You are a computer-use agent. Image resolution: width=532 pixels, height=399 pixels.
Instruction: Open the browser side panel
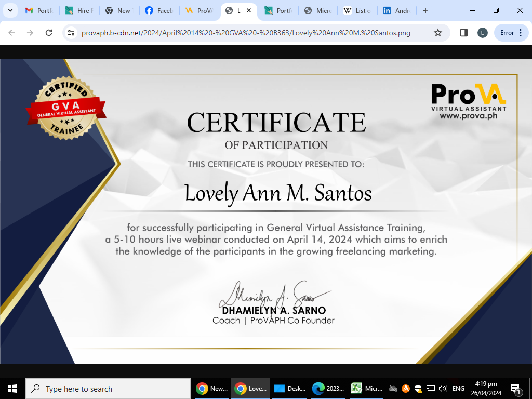[464, 33]
